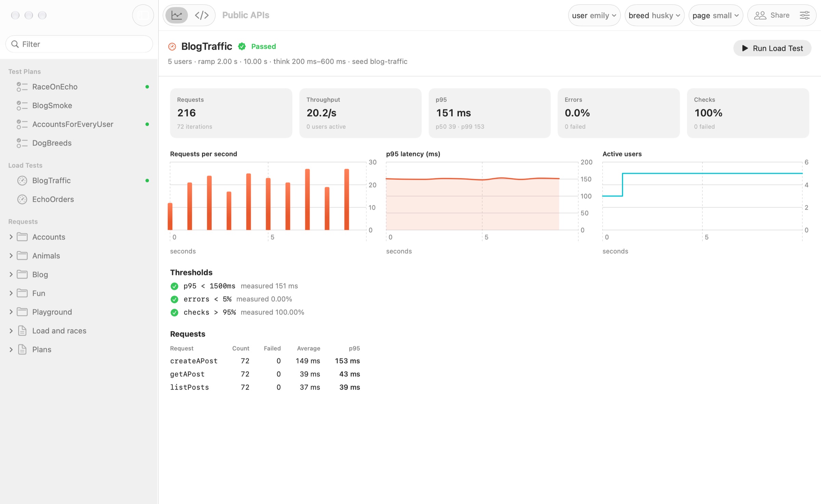
Task: Click the Playground folder icon
Action: tap(22, 311)
